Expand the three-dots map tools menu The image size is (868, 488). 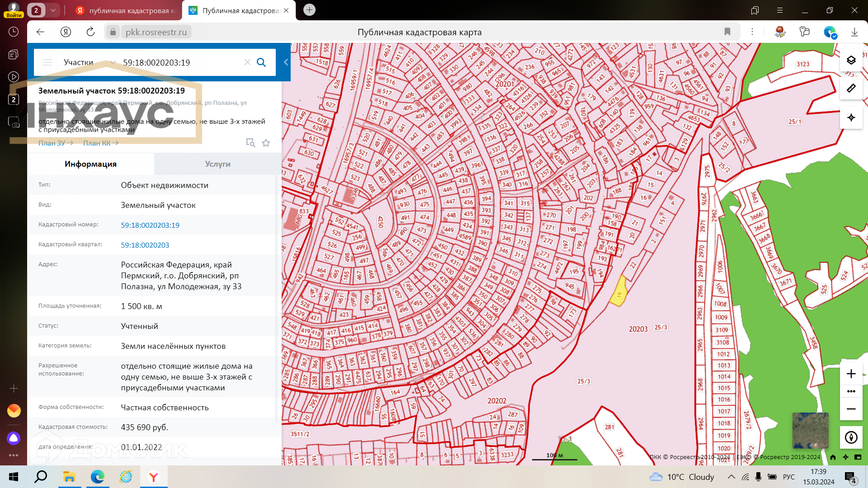point(851,391)
